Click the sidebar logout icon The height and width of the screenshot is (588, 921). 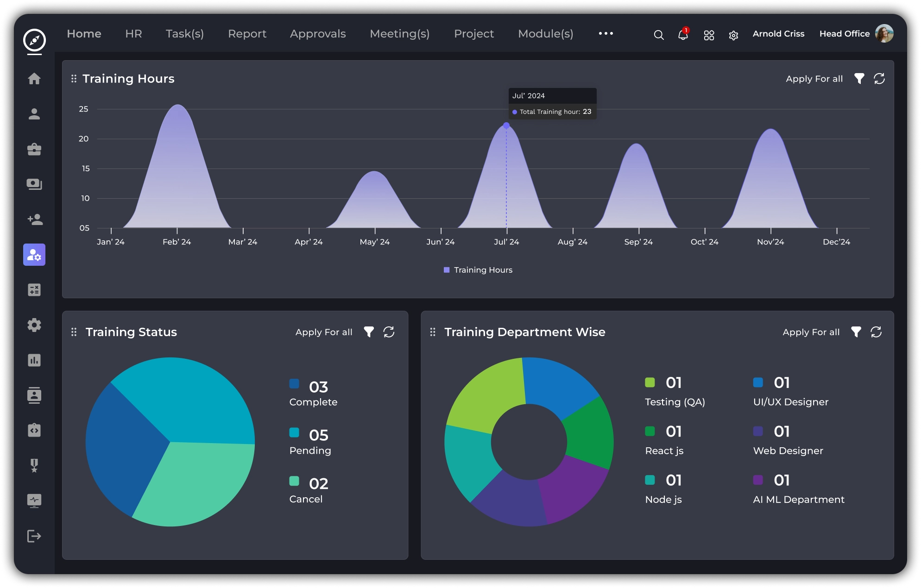tap(34, 536)
